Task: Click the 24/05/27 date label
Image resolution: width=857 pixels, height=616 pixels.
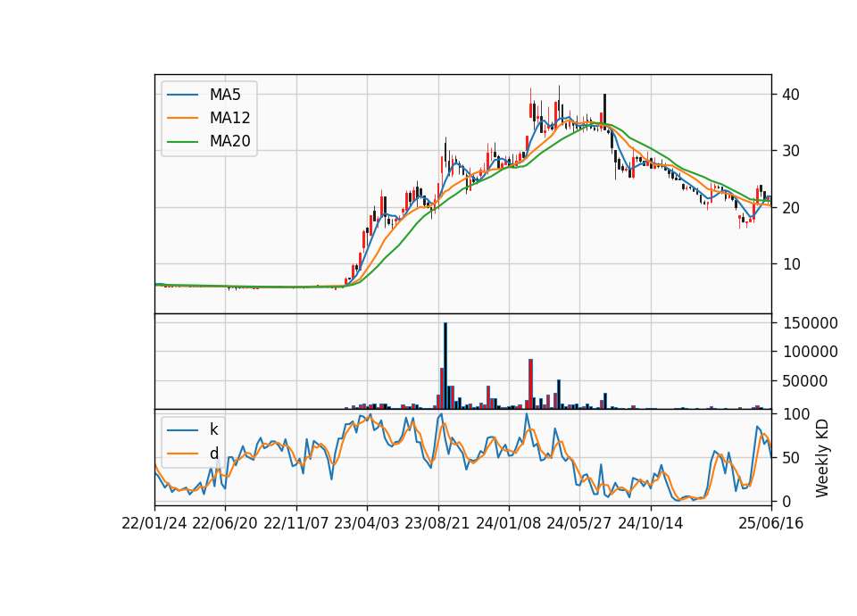Action: (579, 523)
